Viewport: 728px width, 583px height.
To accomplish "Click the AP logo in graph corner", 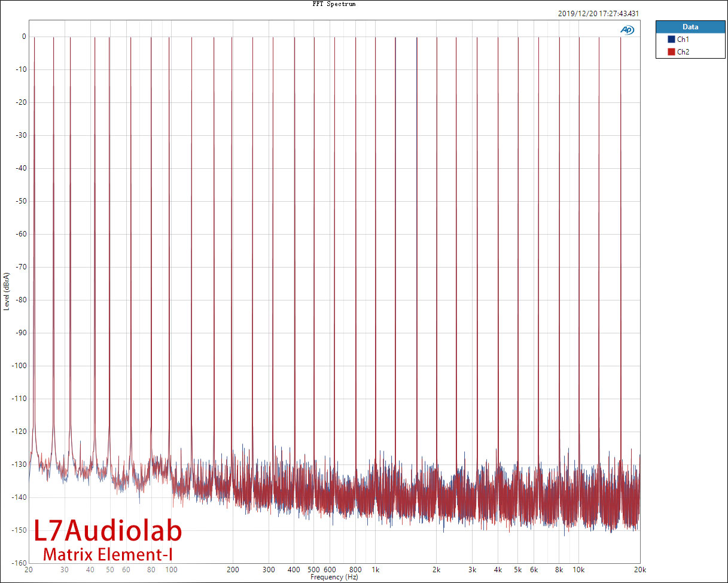I will pyautogui.click(x=627, y=29).
